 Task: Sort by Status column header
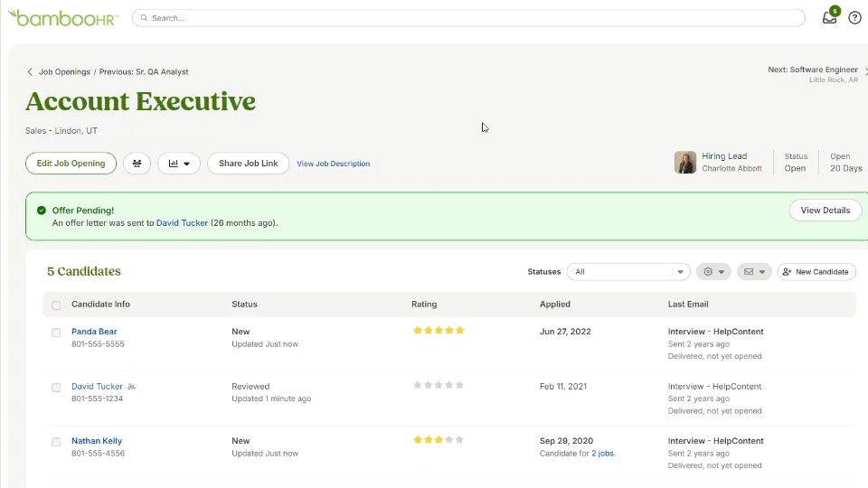point(245,305)
